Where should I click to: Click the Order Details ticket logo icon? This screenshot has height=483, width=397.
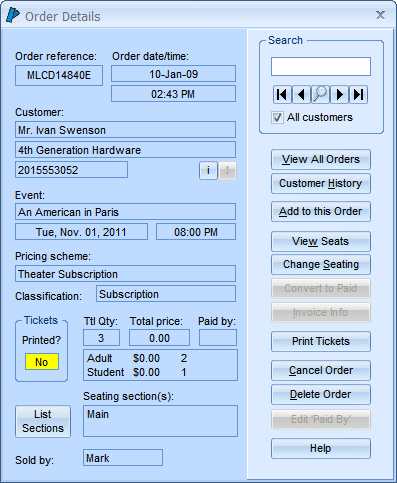click(x=13, y=15)
